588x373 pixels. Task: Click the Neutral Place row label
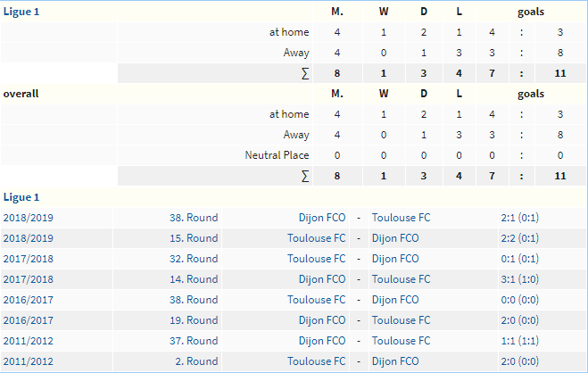click(x=277, y=155)
